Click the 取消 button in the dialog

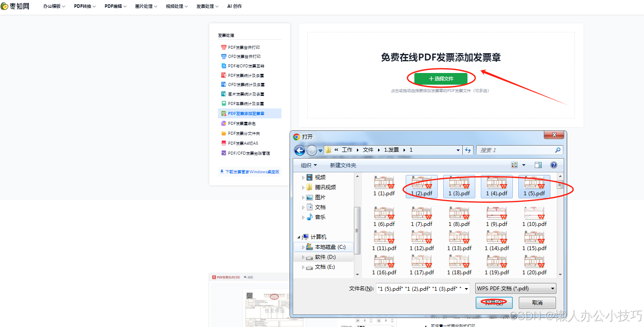(x=537, y=303)
